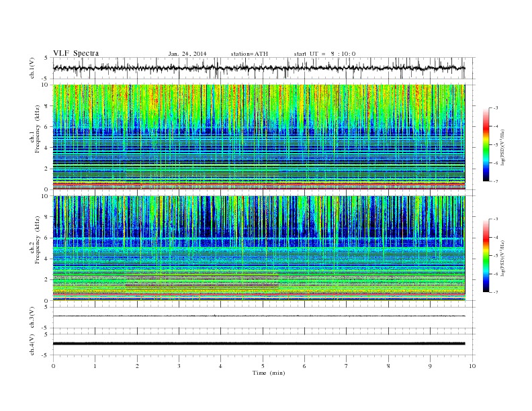Click the '-3' label on ch.1 colorbar
532x411 pixels.
click(x=496, y=108)
